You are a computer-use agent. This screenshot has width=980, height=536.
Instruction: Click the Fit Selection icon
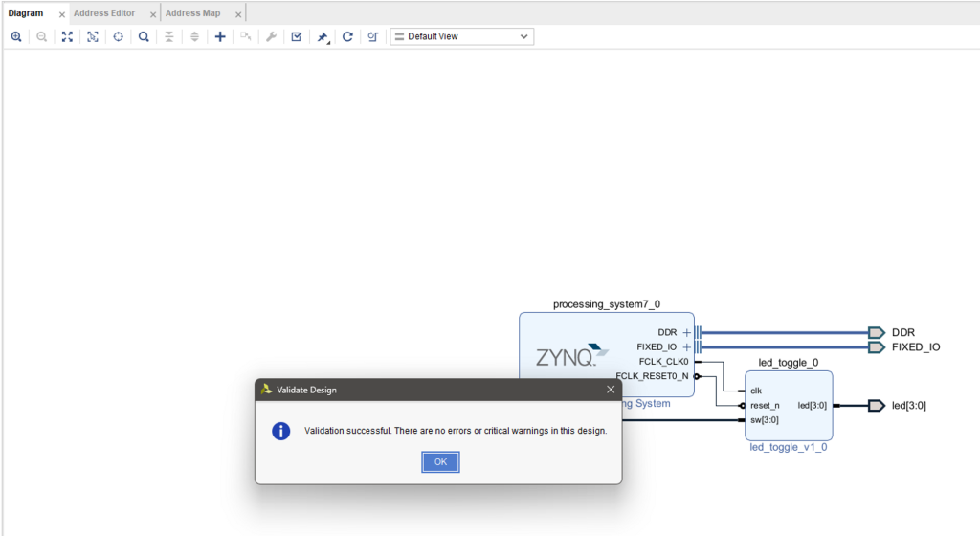(x=93, y=37)
